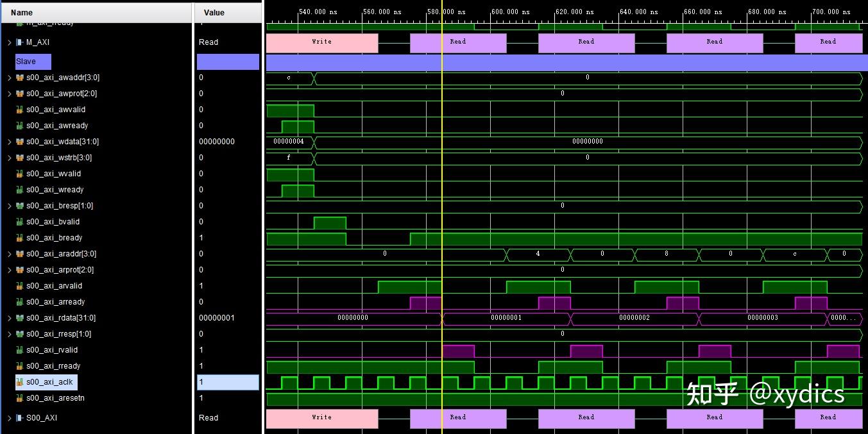The image size is (868, 434).
Task: Click the highlighted value cell of s00_axi_aclk
Action: point(228,382)
